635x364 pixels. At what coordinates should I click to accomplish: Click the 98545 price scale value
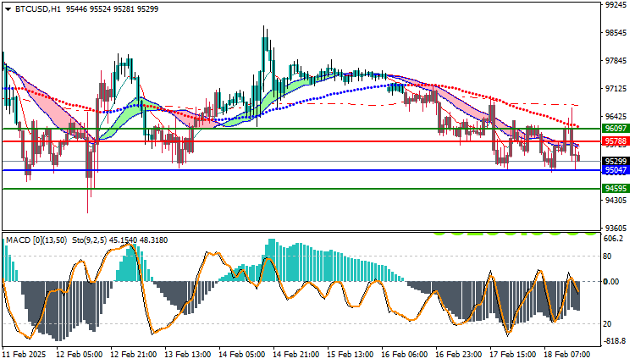(616, 33)
